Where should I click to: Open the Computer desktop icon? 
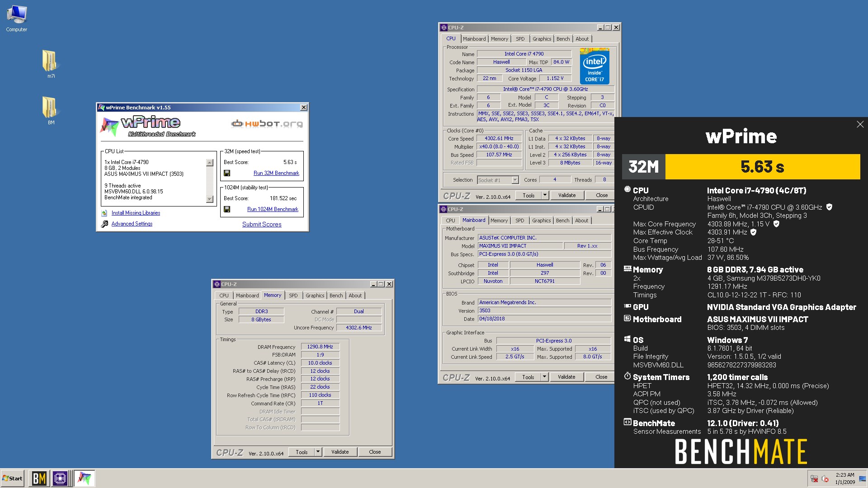coord(17,18)
